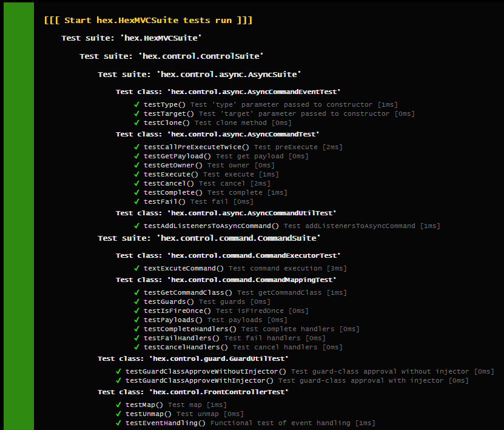Click the testFail() result row
This screenshot has height=430, width=504.
[x=193, y=201]
